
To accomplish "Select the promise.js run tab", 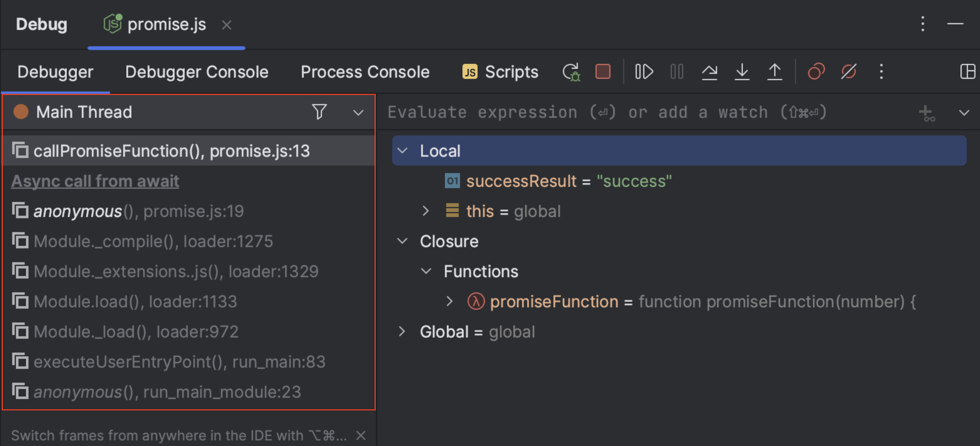I will (167, 24).
